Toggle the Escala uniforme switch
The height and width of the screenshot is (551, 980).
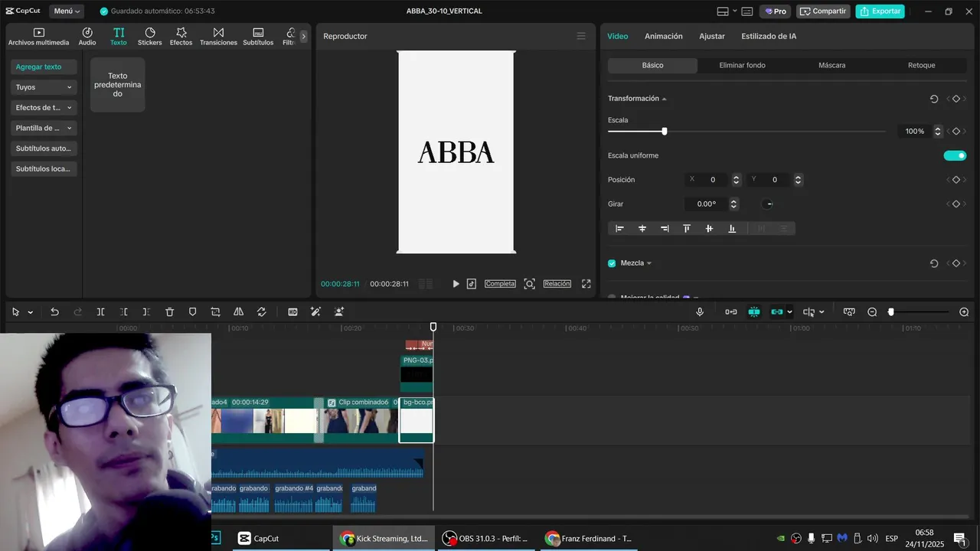click(955, 155)
